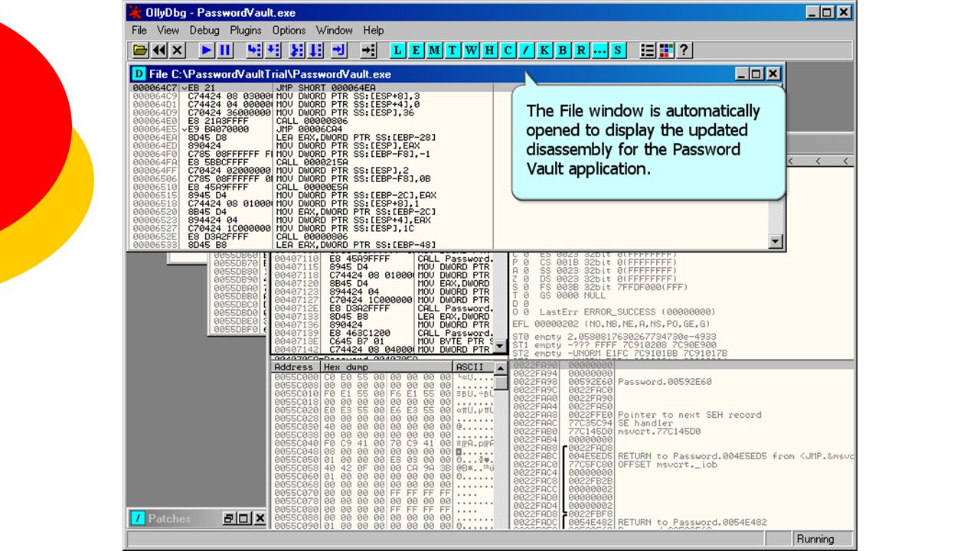Screen dimensions: 980x551
Task: Maximize the minimized Patches window
Action: tap(243, 519)
